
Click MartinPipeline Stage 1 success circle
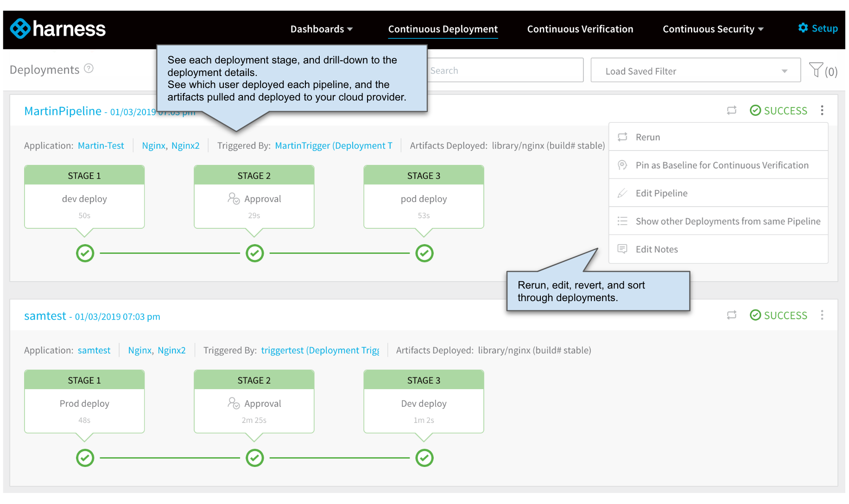(85, 253)
